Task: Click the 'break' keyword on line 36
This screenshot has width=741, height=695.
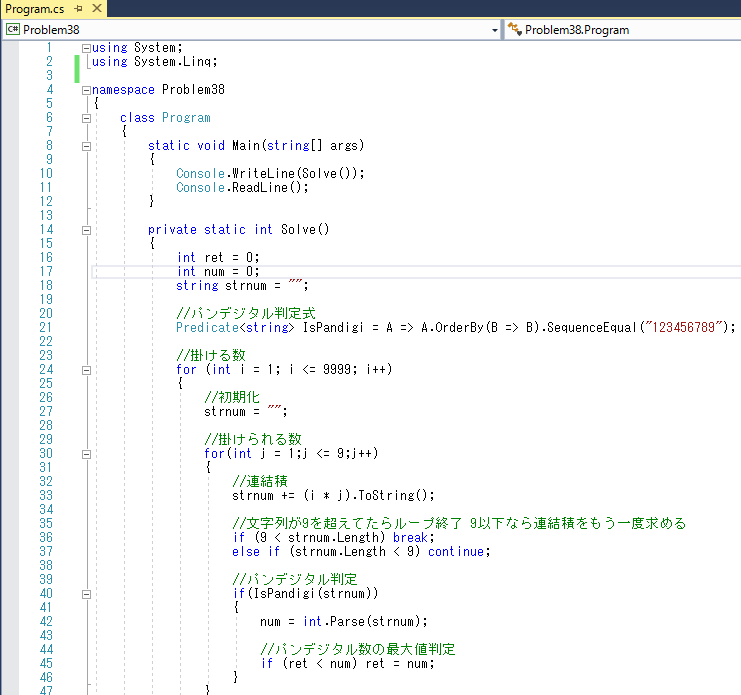Action: click(410, 537)
